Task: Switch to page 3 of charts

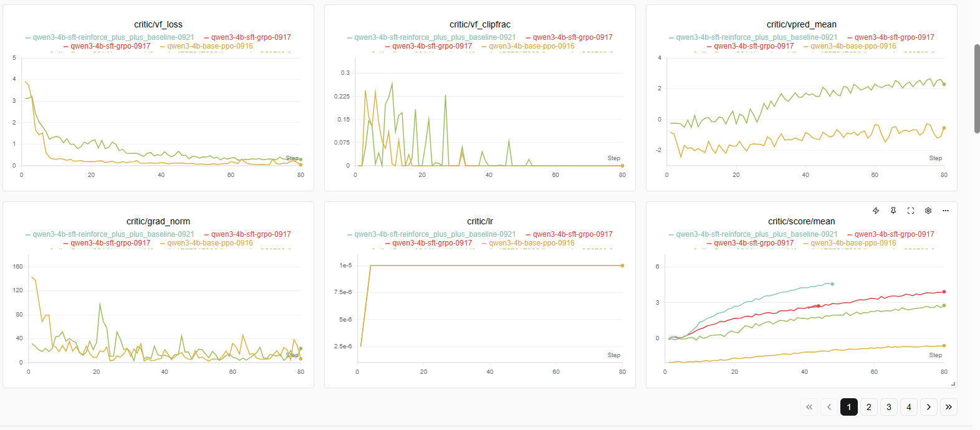Action: pyautogui.click(x=889, y=407)
